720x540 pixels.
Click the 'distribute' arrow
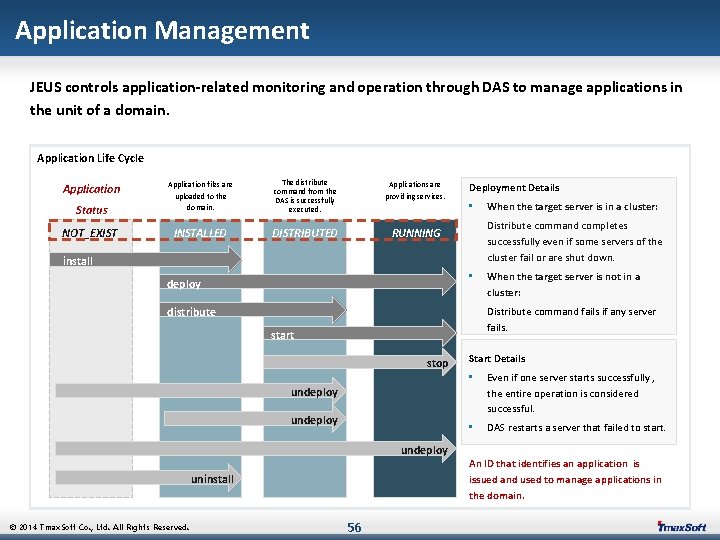pos(253,310)
